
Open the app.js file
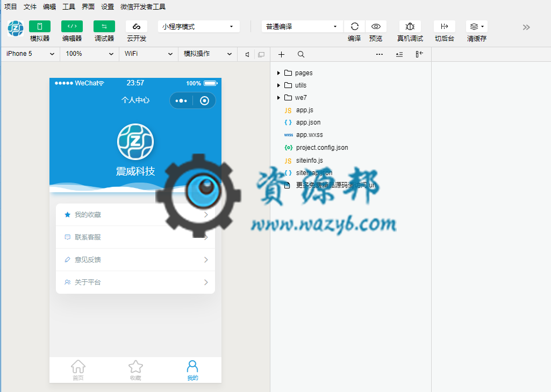pyautogui.click(x=304, y=110)
